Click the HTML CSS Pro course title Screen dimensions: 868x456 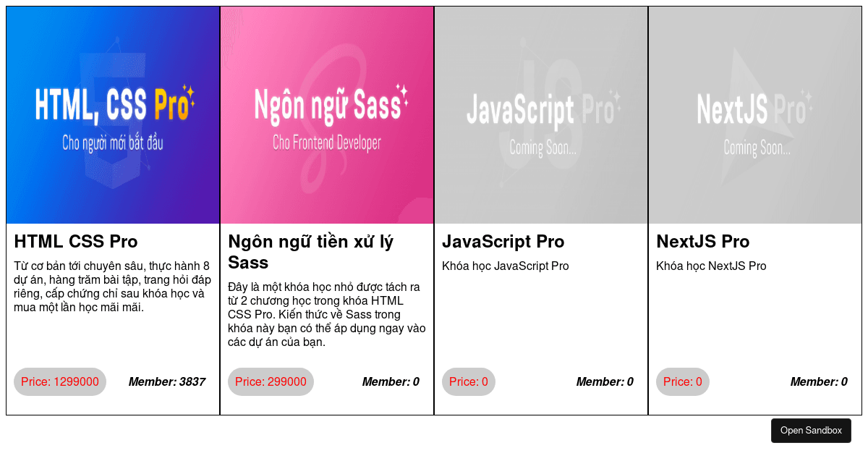pyautogui.click(x=76, y=241)
